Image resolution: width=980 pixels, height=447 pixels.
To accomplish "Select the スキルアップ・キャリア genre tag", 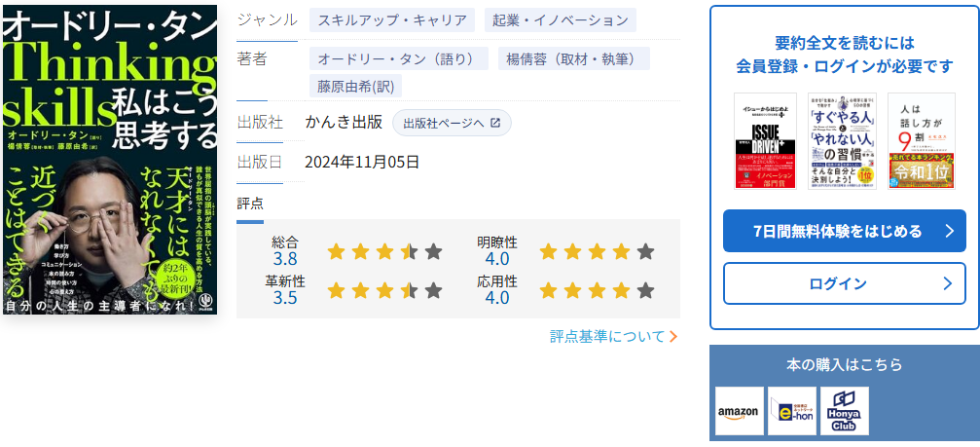I will coord(392,19).
